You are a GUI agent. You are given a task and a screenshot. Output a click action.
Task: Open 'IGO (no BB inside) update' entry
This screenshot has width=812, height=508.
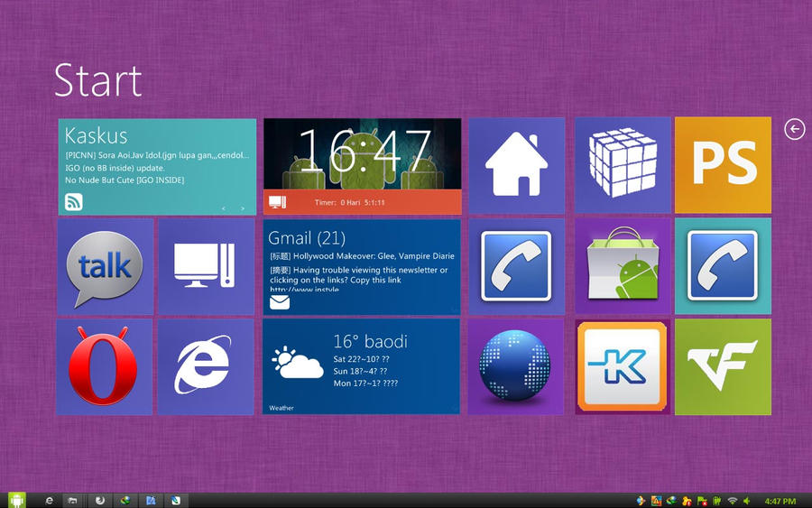(115, 168)
